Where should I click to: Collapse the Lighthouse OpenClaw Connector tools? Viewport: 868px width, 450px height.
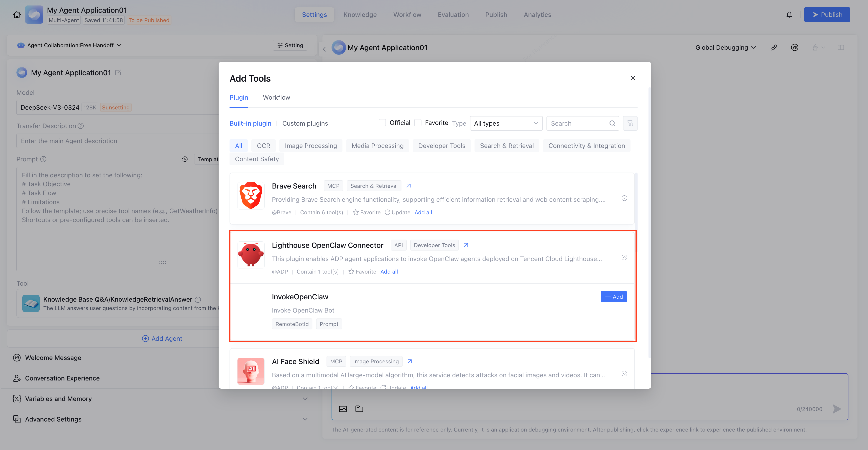click(x=624, y=257)
